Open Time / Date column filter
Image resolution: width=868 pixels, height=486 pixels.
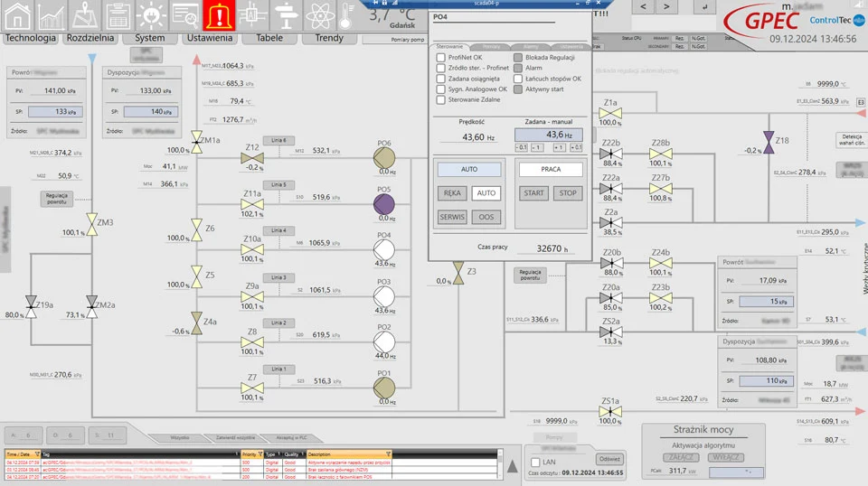tap(37, 454)
